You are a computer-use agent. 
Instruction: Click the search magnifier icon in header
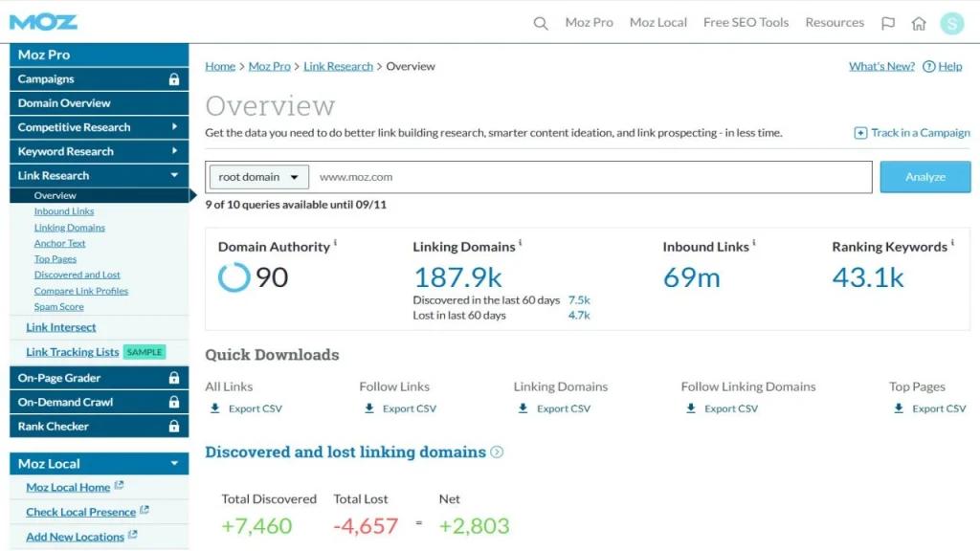(x=541, y=23)
